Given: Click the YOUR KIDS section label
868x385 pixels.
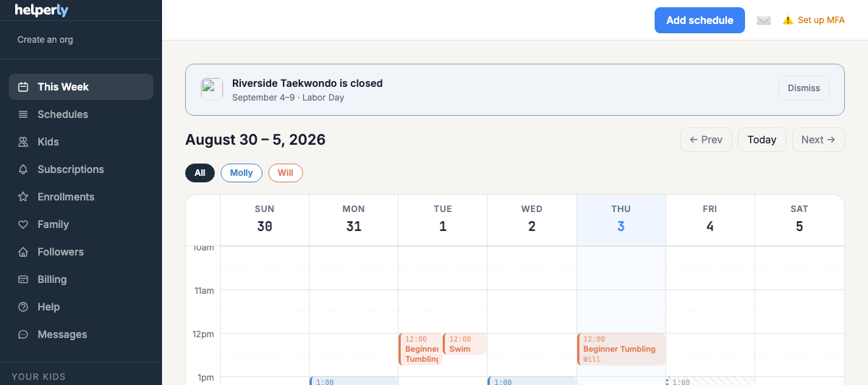Looking at the screenshot, I should point(38,377).
